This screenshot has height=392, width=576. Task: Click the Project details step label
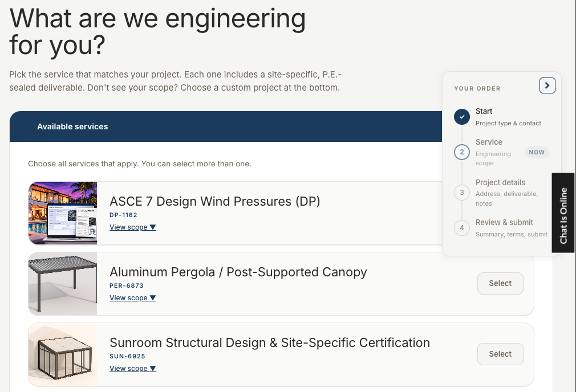coord(500,182)
